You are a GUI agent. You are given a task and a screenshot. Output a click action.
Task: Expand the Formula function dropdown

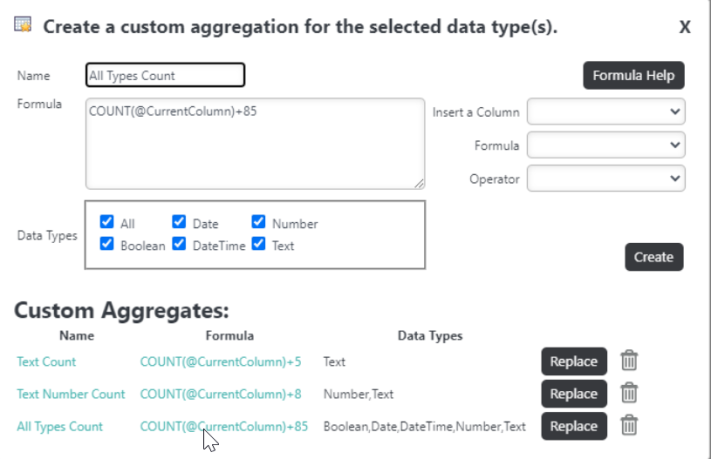[x=606, y=145]
